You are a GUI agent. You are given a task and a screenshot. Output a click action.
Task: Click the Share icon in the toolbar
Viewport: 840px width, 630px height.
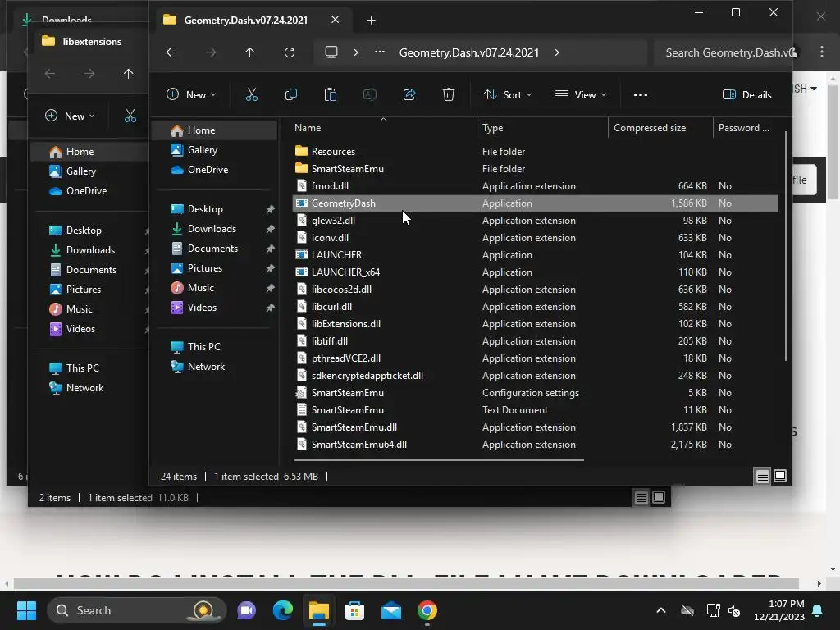(409, 95)
